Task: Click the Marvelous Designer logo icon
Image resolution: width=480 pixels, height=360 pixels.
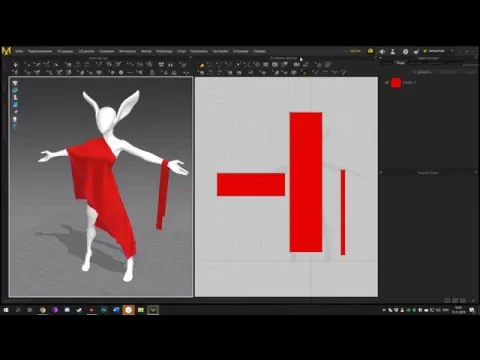Action: (6, 51)
